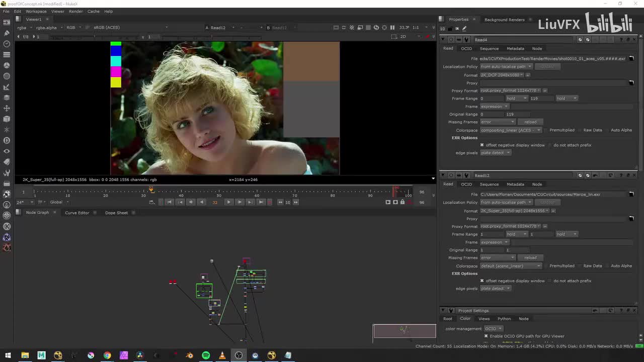Click the Read4 Frame Range start field
Viewport: 644px width, 362px height.
[x=491, y=99]
